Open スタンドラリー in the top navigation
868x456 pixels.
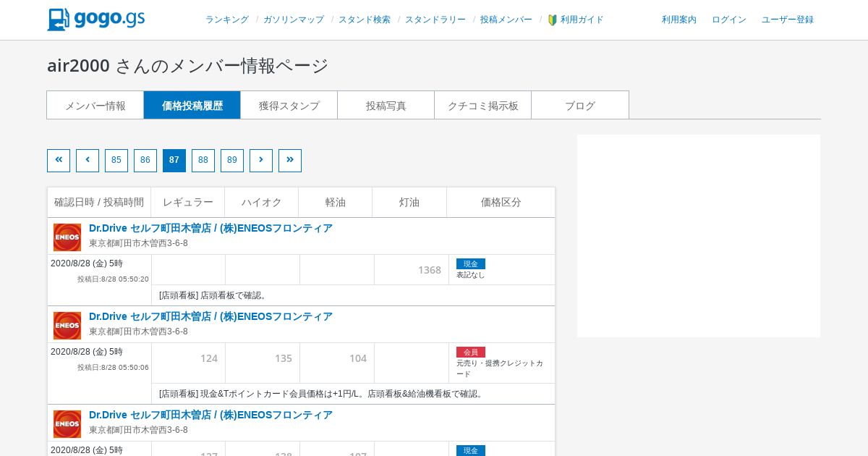point(435,20)
